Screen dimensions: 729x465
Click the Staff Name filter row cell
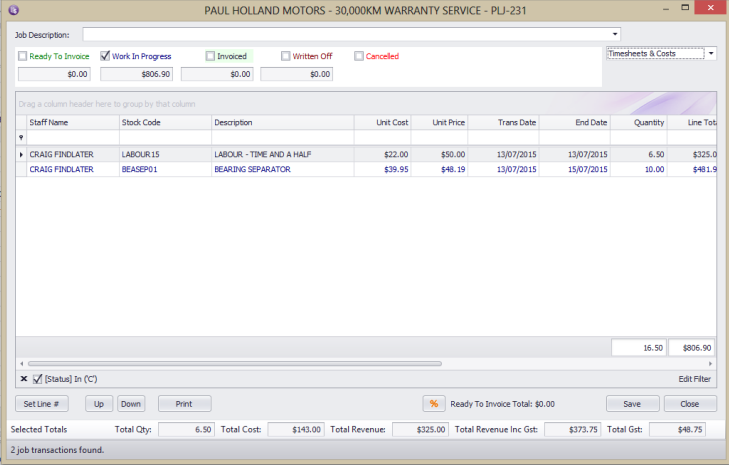(73, 138)
